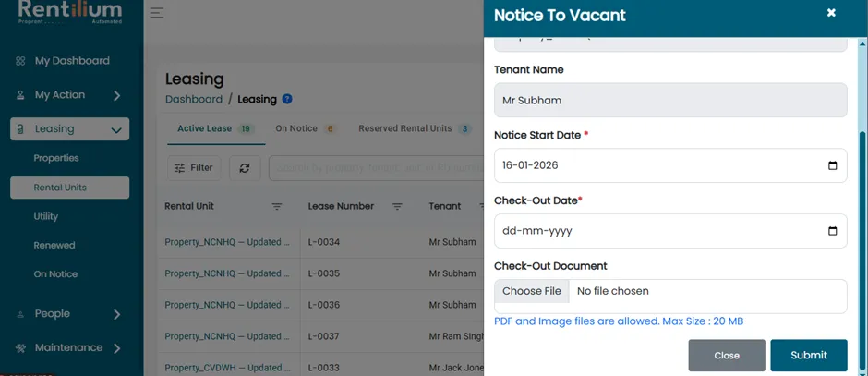Click Lease Number column filter icon
868x376 pixels.
[x=397, y=207]
